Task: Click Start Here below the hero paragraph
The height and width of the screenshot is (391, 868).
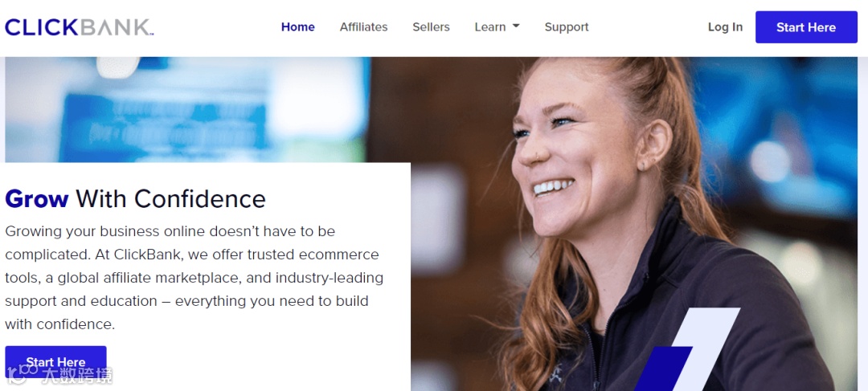Action: (55, 361)
